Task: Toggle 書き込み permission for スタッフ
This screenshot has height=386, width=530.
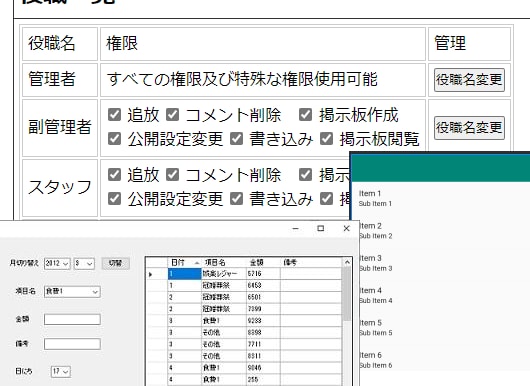Action: click(x=236, y=198)
